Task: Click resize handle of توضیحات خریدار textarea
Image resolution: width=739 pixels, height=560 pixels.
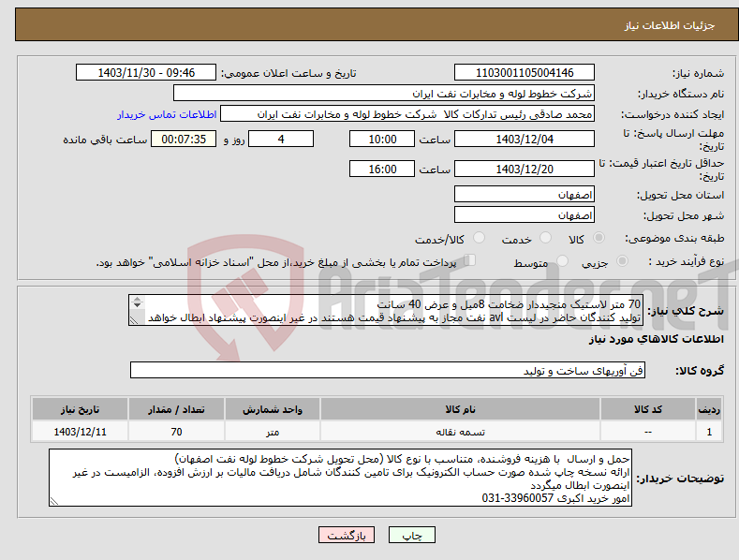Action: (x=54, y=501)
